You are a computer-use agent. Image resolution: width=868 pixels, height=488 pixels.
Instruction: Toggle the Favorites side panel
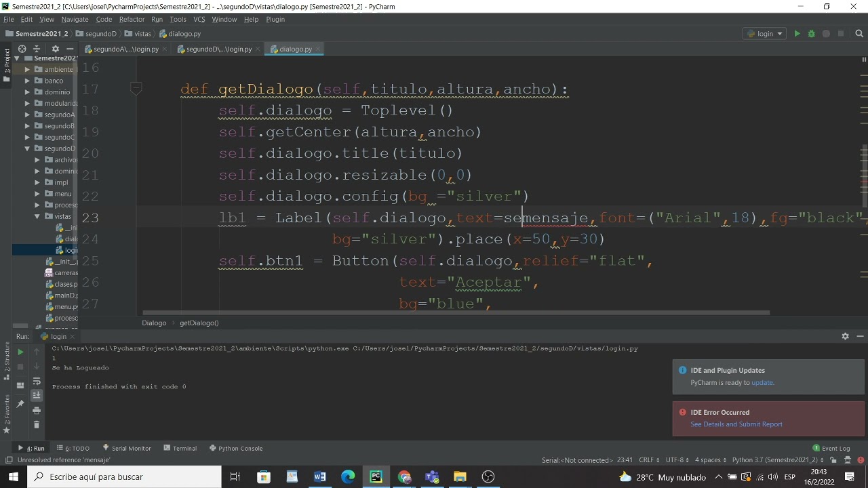point(6,414)
